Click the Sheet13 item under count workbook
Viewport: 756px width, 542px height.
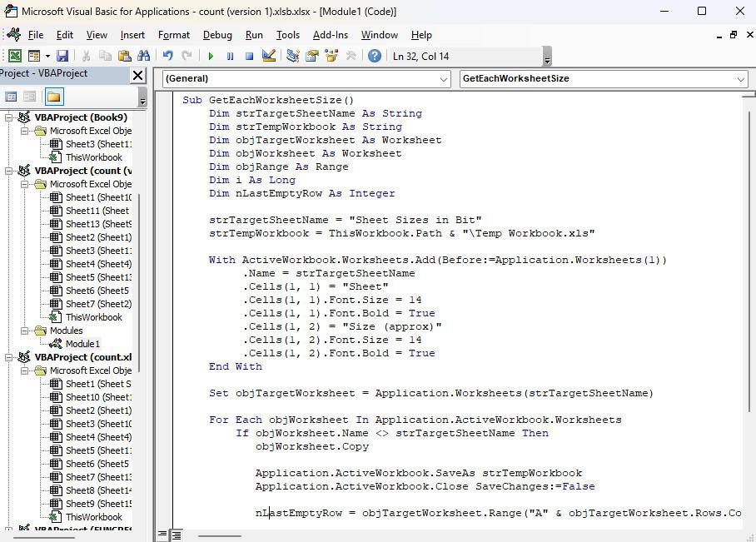[x=82, y=223]
